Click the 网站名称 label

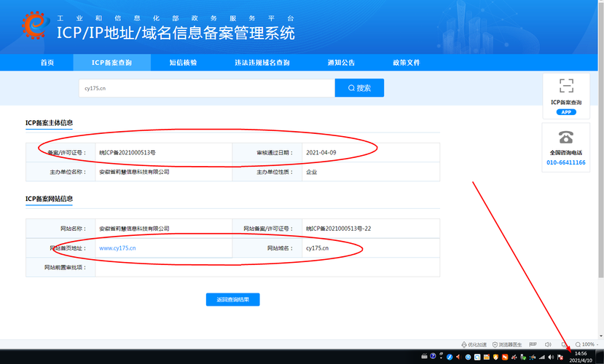(x=73, y=229)
